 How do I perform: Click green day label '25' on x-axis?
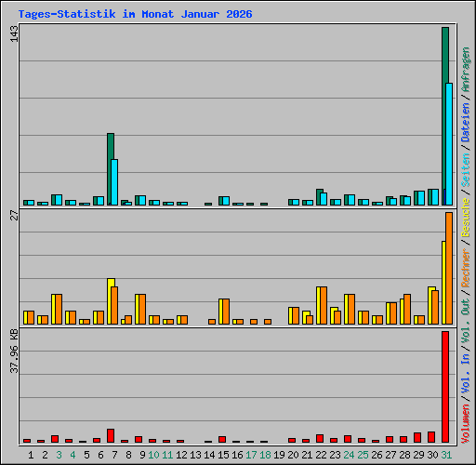(x=363, y=455)
